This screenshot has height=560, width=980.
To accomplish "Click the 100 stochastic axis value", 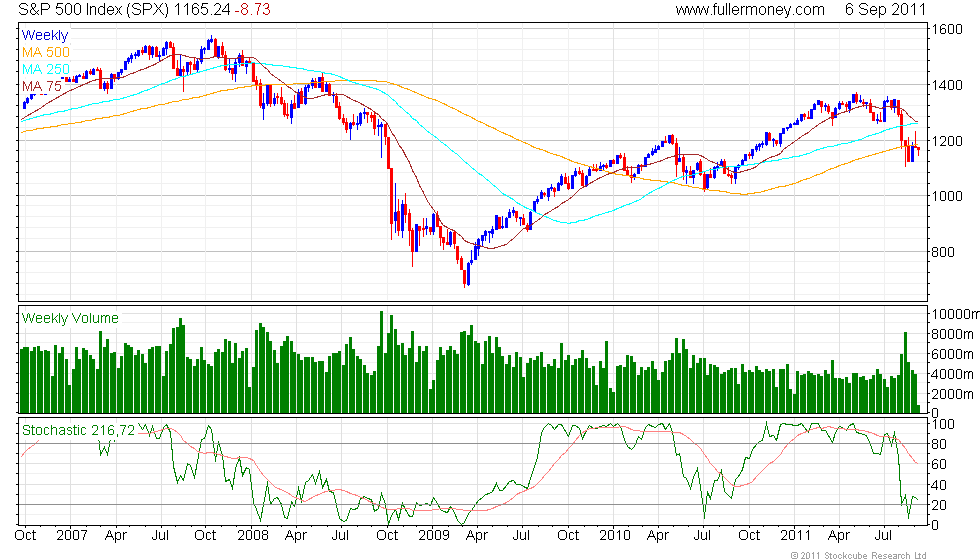I will tap(943, 424).
